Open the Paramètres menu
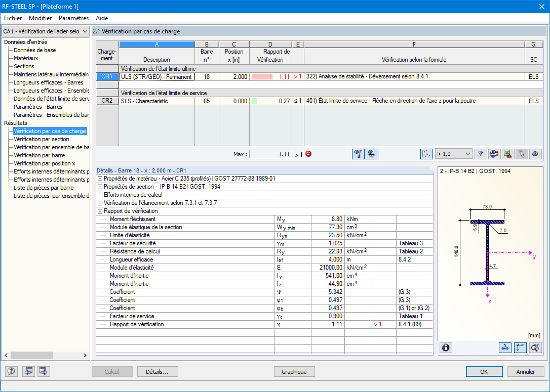The height and width of the screenshot is (392, 550). (x=73, y=18)
